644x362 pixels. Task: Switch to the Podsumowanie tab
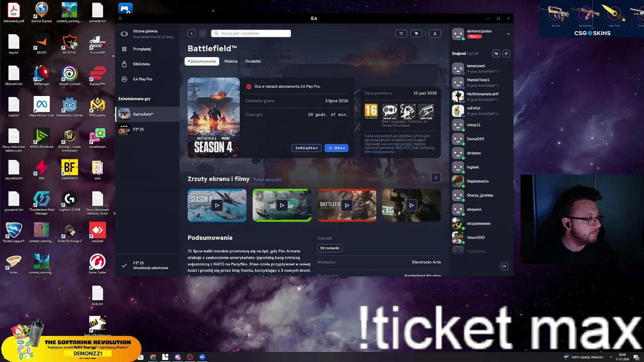coord(202,61)
